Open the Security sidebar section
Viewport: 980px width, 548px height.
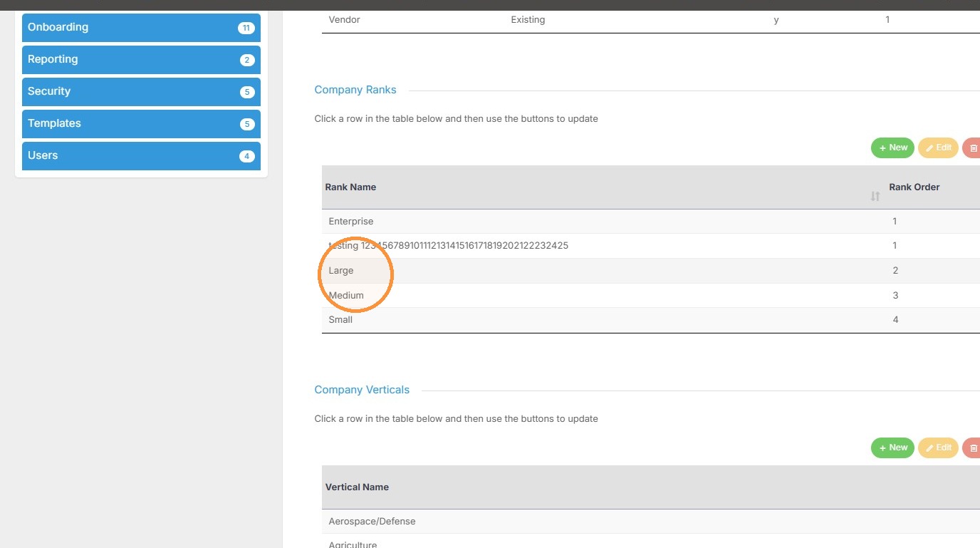(141, 92)
